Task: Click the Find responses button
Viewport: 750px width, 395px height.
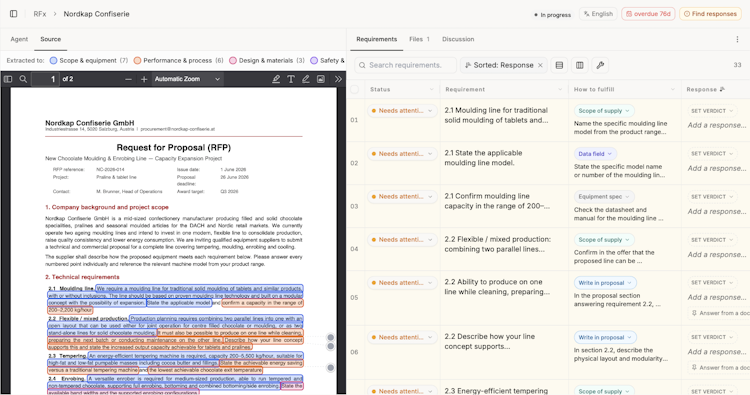Action: click(710, 14)
